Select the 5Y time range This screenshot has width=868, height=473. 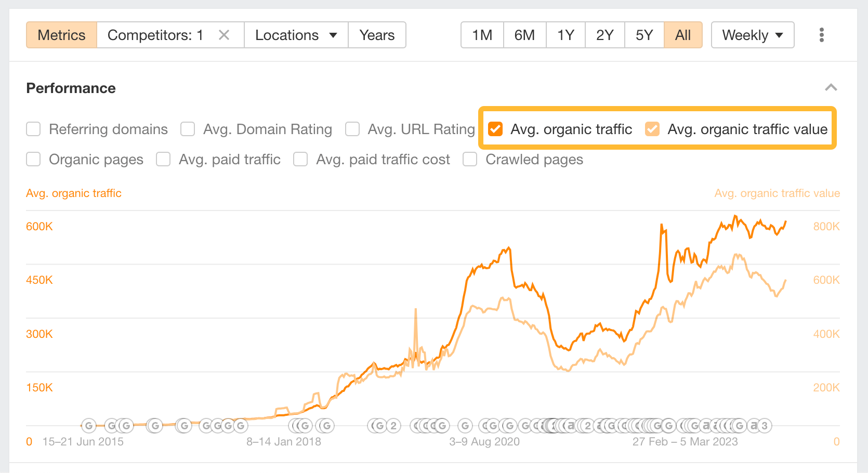(644, 35)
